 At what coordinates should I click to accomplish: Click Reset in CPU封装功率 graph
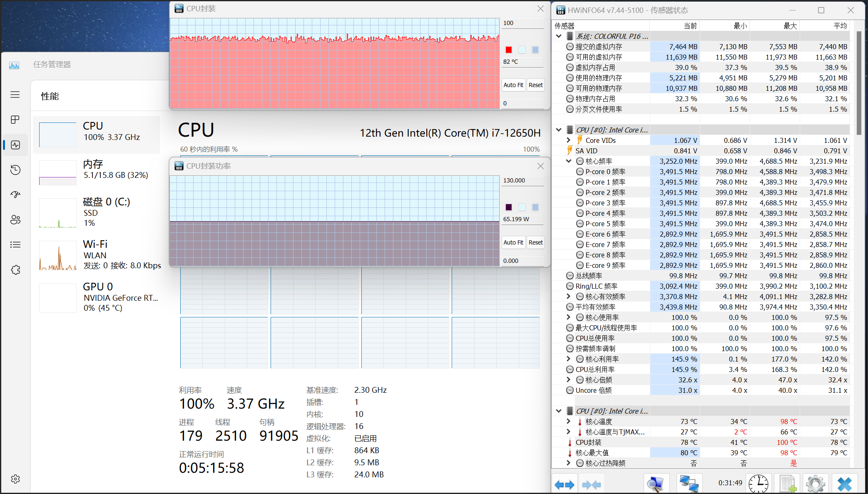click(535, 242)
